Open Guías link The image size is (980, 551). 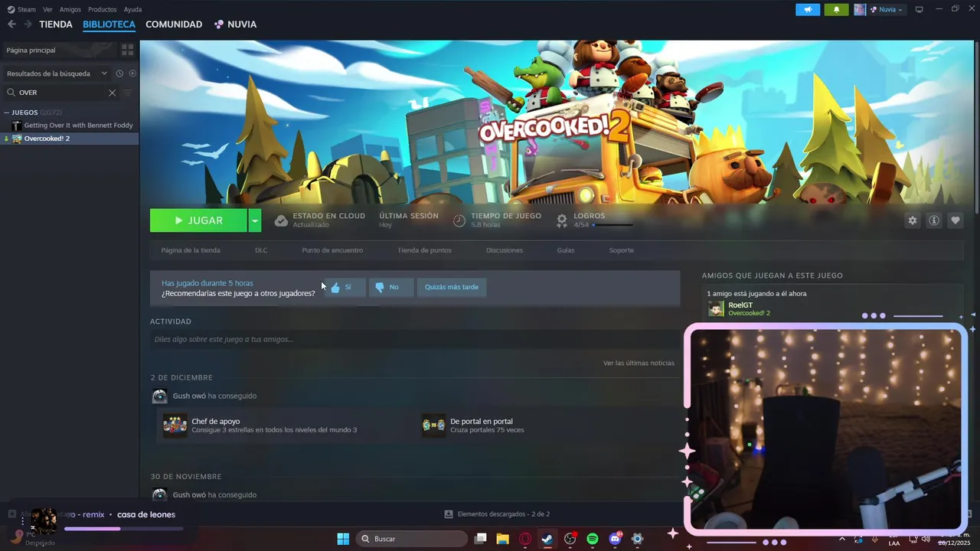click(566, 250)
